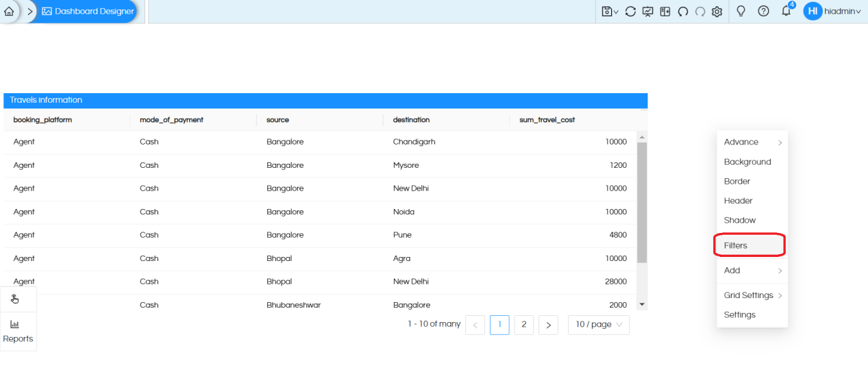868x370 pixels.
Task: Select page 1 in pagination
Action: pyautogui.click(x=499, y=325)
